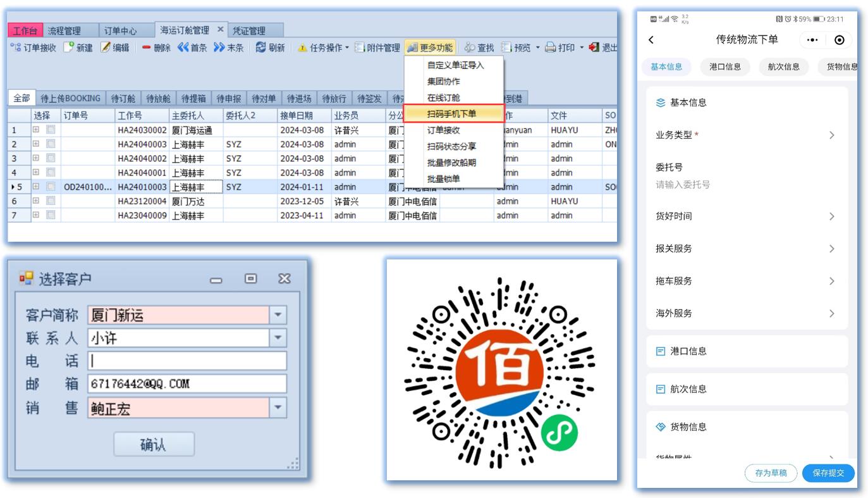Delete record using 删除 toolbar button
The height and width of the screenshot is (498, 868).
click(x=156, y=47)
